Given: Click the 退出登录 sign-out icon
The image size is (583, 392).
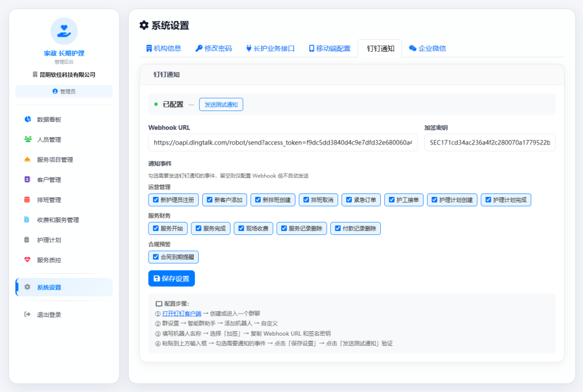Looking at the screenshot, I should pos(27,315).
